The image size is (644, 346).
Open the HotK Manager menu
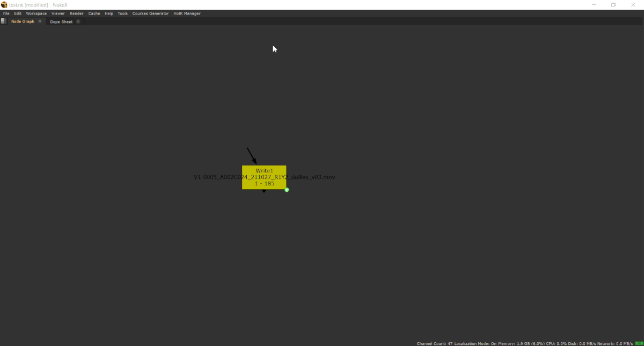point(187,13)
